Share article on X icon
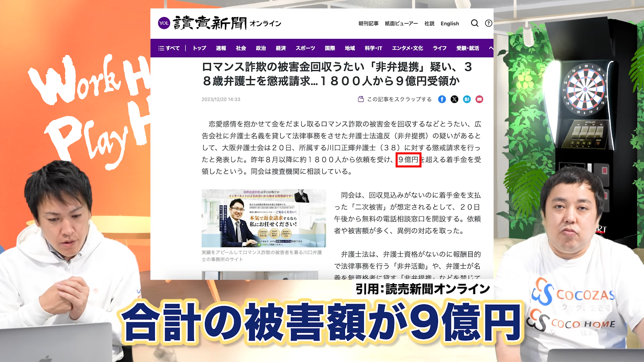This screenshot has width=644, height=362. [x=454, y=99]
